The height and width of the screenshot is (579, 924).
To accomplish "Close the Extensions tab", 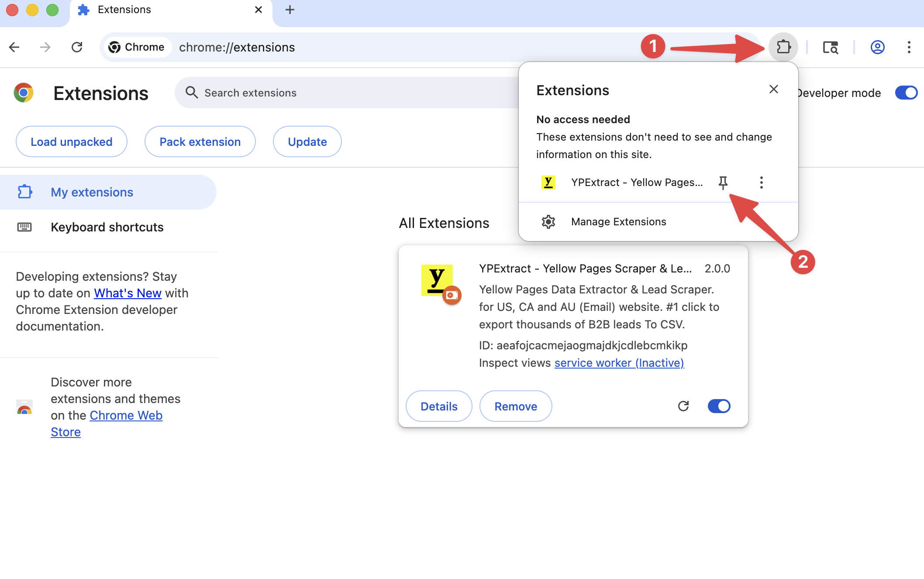I will (259, 10).
